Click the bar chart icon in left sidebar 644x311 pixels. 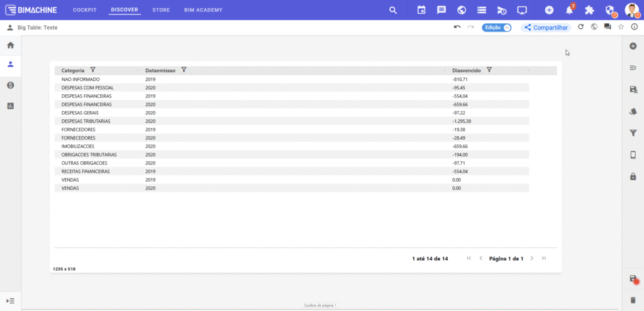10,106
